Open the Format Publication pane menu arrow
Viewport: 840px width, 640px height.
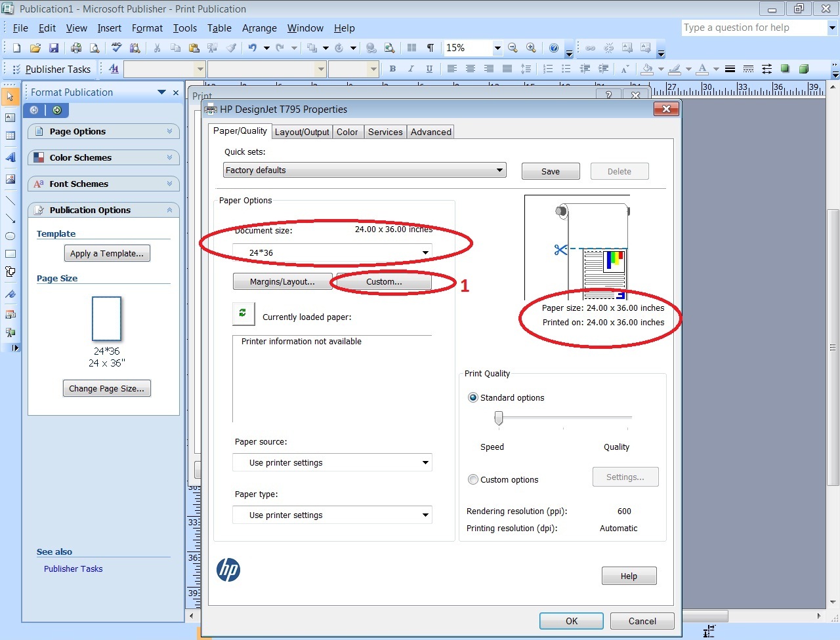pos(161,92)
